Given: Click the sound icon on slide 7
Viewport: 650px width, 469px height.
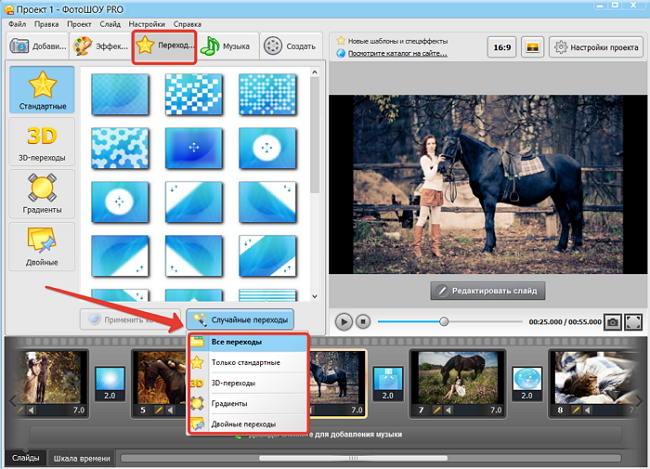Looking at the screenshot, I should tap(449, 410).
